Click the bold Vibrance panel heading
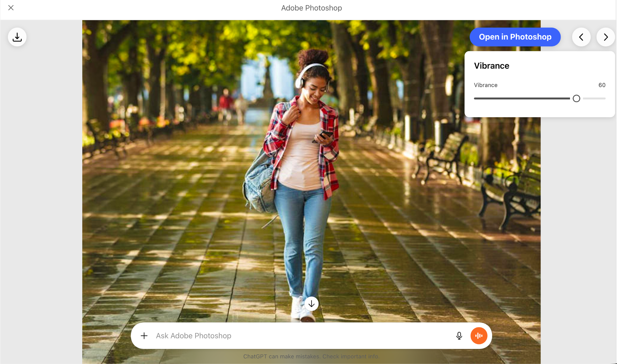 coord(491,66)
